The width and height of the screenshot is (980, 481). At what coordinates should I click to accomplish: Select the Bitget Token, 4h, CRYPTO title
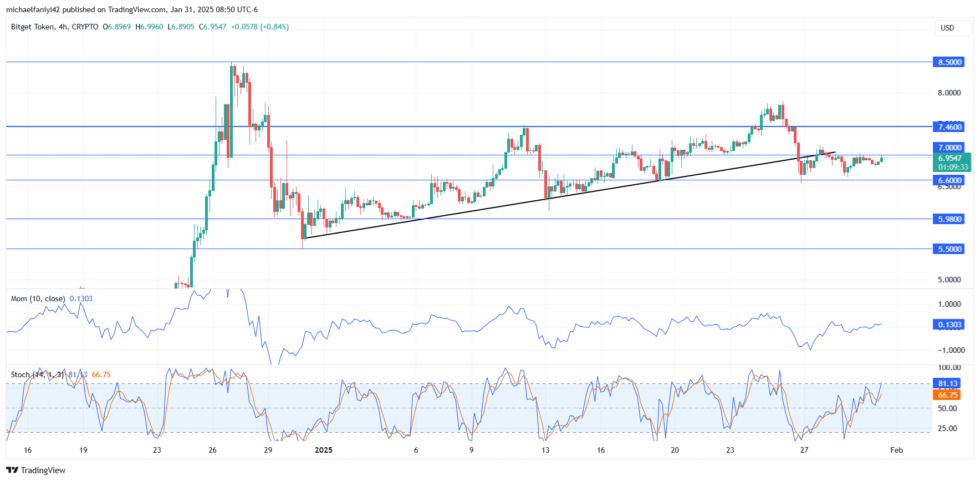pyautogui.click(x=54, y=27)
